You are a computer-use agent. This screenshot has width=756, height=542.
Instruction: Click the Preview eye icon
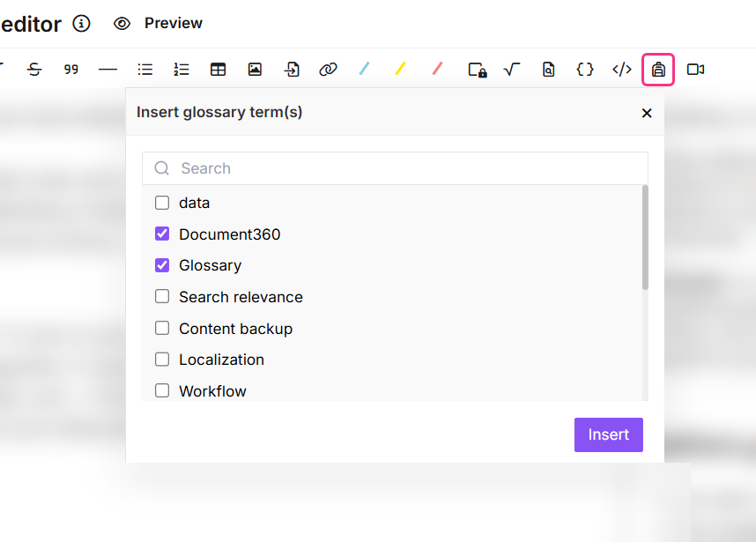point(122,23)
